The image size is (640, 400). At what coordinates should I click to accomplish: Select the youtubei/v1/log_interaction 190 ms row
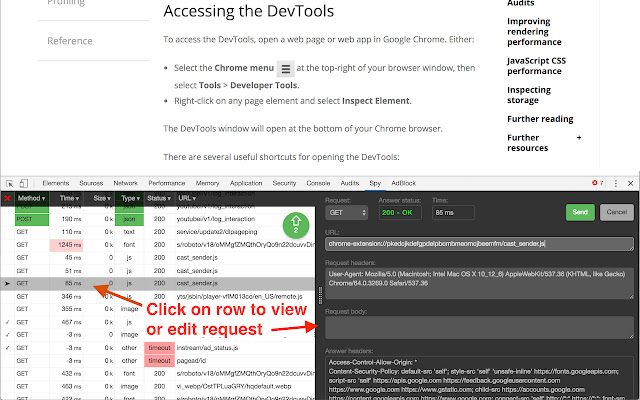tap(158, 219)
